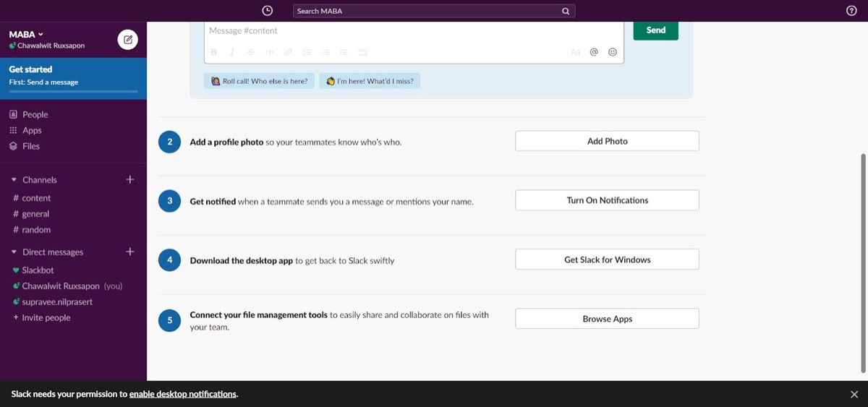Toggle strikethrough formatting icon
Viewport: 868px width, 407px height.
tap(251, 52)
